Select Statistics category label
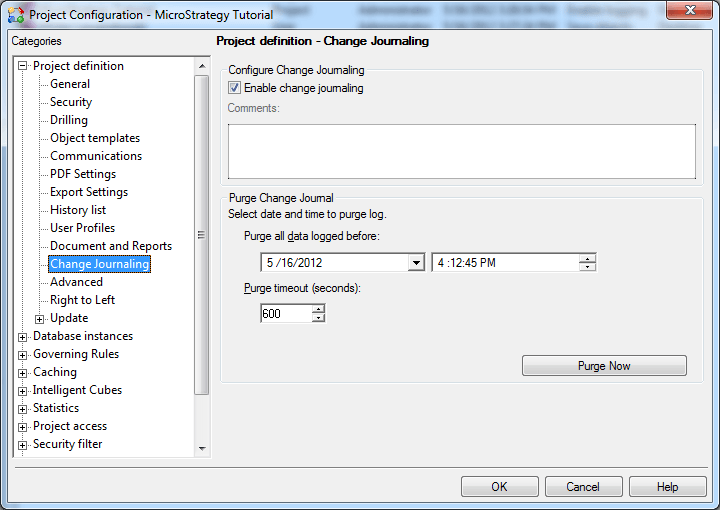The width and height of the screenshot is (720, 510). click(56, 408)
